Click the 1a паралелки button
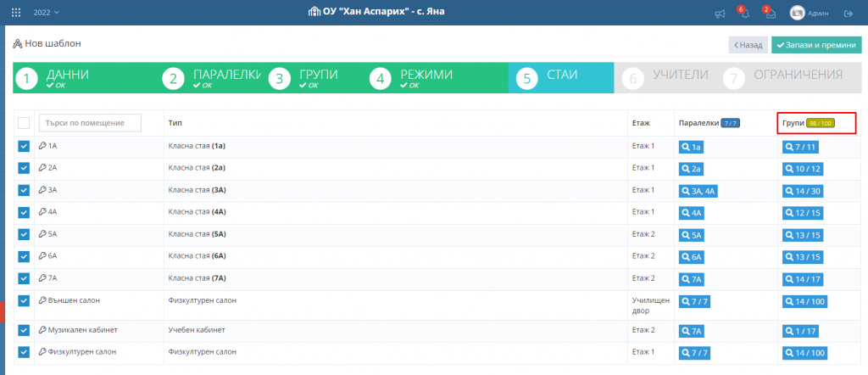 (692, 148)
